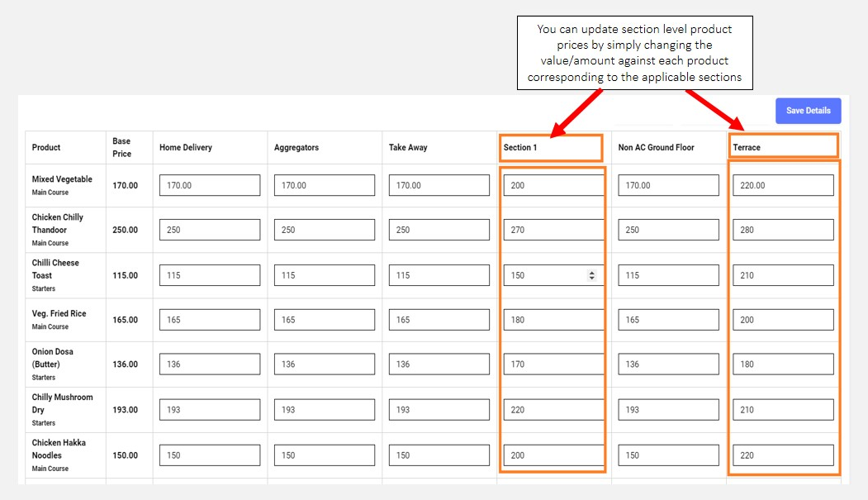The image size is (868, 500).
Task: Click the Non AC Ground Floor column header
Action: tap(657, 148)
